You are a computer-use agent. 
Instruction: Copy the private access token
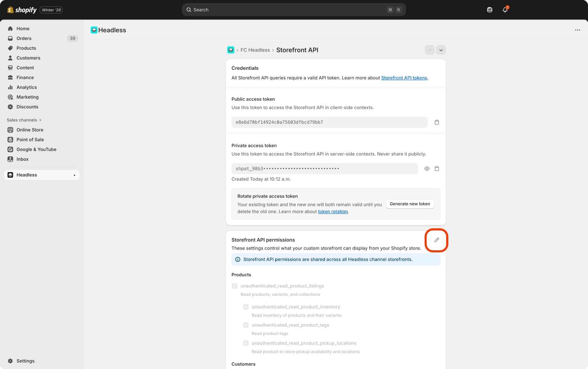tap(437, 169)
